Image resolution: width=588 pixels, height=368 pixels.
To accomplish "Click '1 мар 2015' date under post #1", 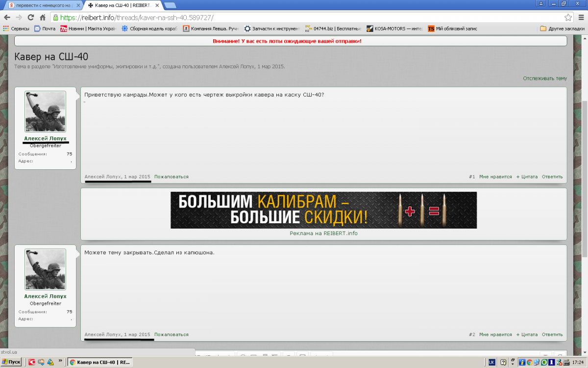I will pyautogui.click(x=137, y=177).
